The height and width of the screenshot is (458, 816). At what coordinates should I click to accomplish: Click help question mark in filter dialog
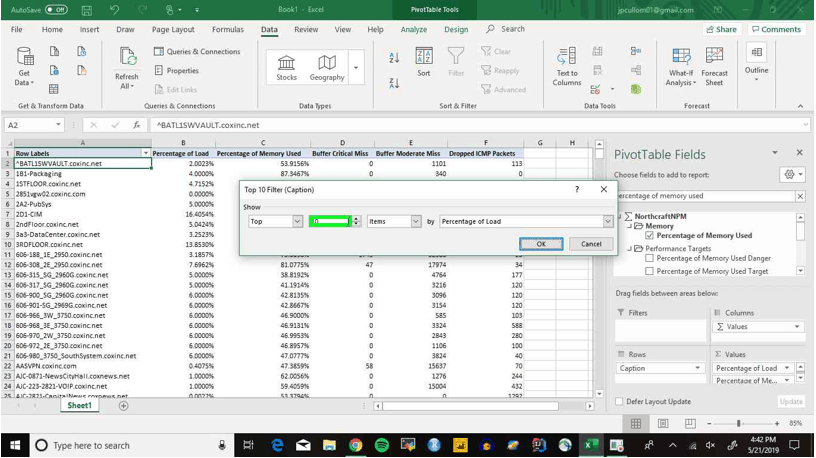pyautogui.click(x=577, y=189)
